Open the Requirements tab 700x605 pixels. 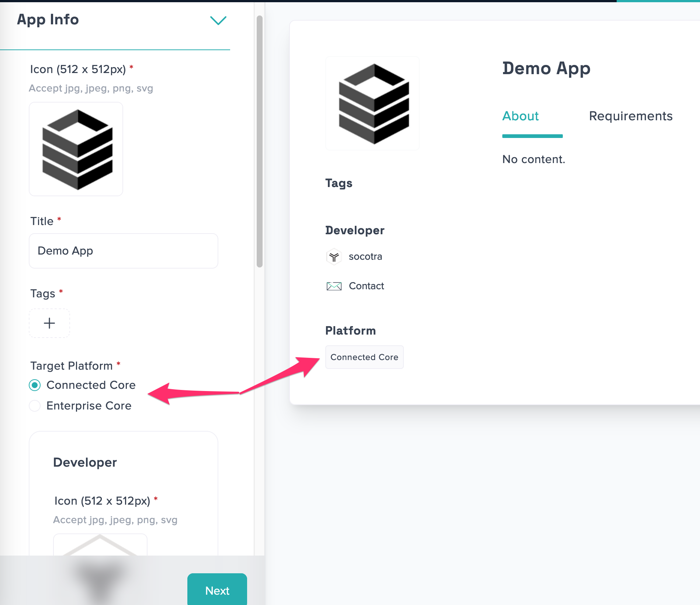tap(631, 116)
